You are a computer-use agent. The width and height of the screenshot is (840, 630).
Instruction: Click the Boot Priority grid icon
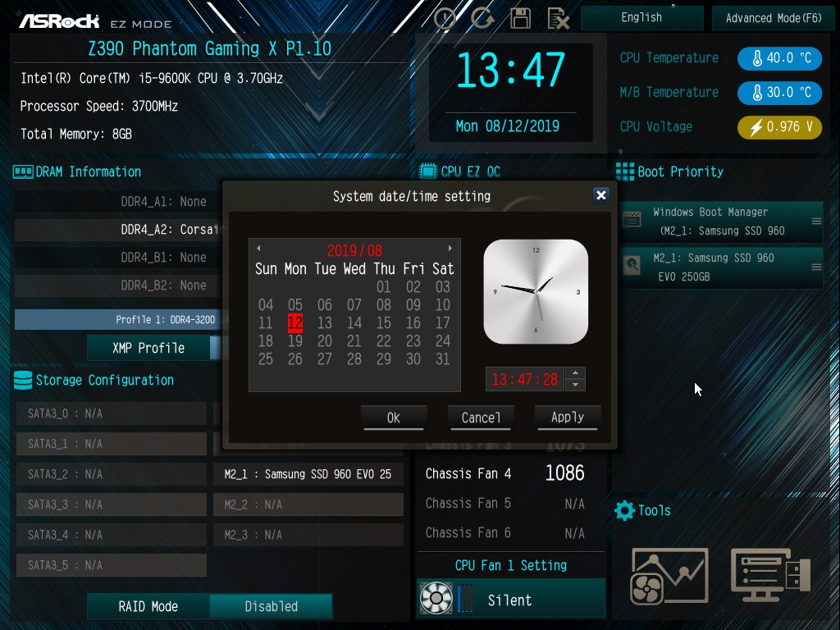(x=624, y=171)
